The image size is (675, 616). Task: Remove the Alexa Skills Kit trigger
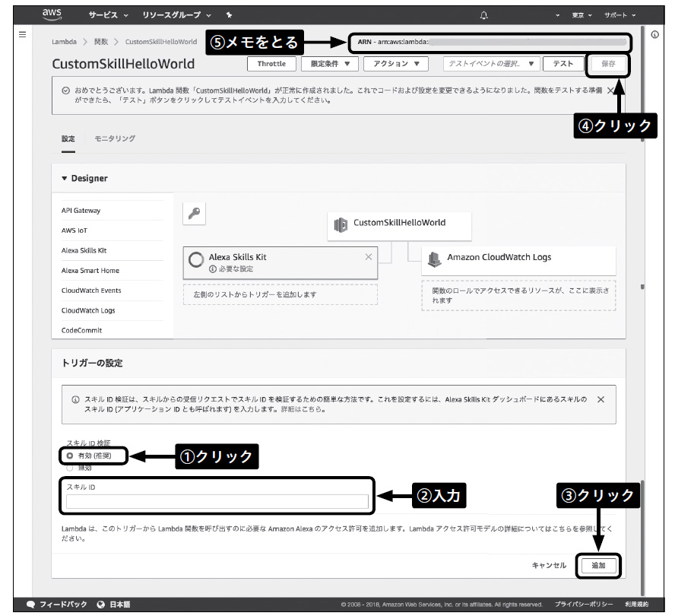pos(369,257)
